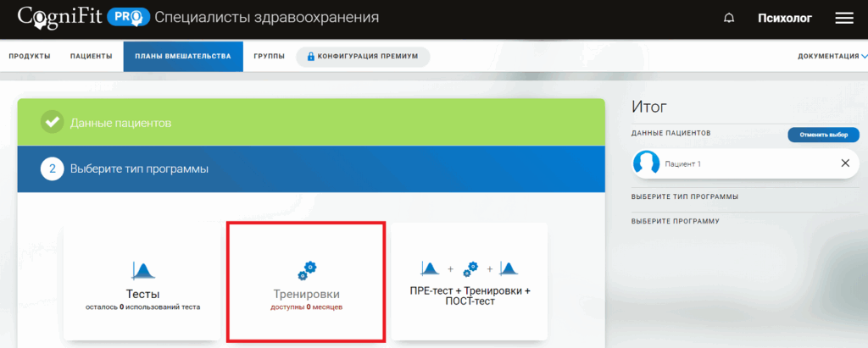Choose the ПРЕ-тест + Тренировки + ПОСТ-тест card
Image resolution: width=868 pixels, height=348 pixels.
coord(469,282)
